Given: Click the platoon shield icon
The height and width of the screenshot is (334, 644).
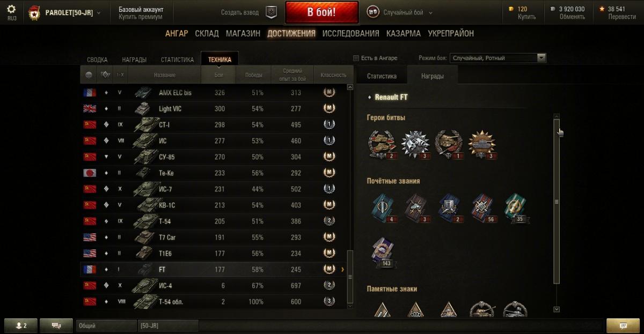Looking at the screenshot, I should [272, 12].
